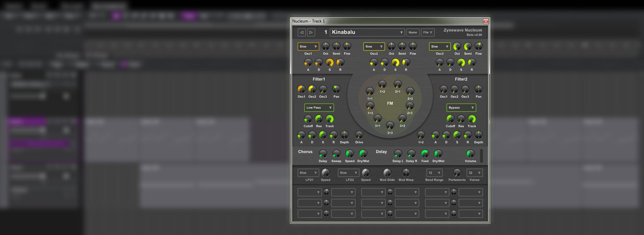Image resolution: width=644 pixels, height=235 pixels.
Task: Open the Kinabalu preset dropdown
Action: [367, 32]
